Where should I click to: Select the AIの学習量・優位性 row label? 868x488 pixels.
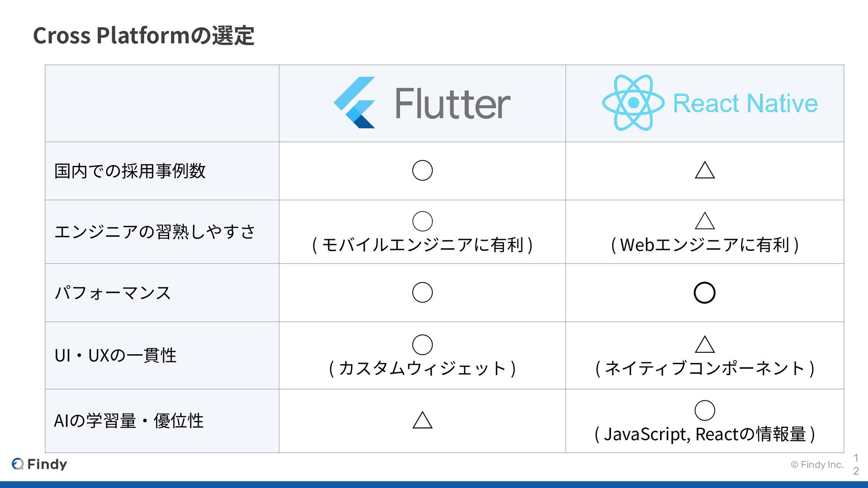(129, 421)
